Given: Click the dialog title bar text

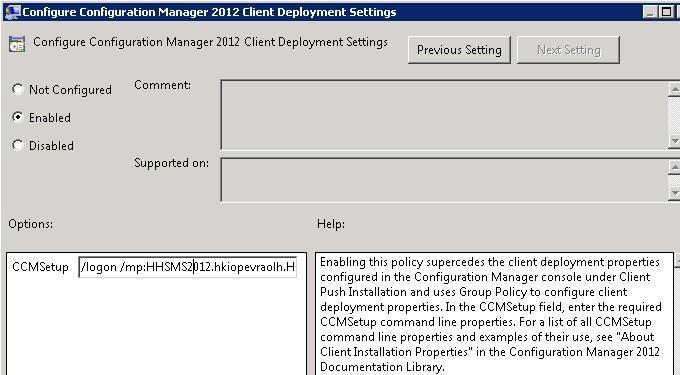Looking at the screenshot, I should point(209,12).
